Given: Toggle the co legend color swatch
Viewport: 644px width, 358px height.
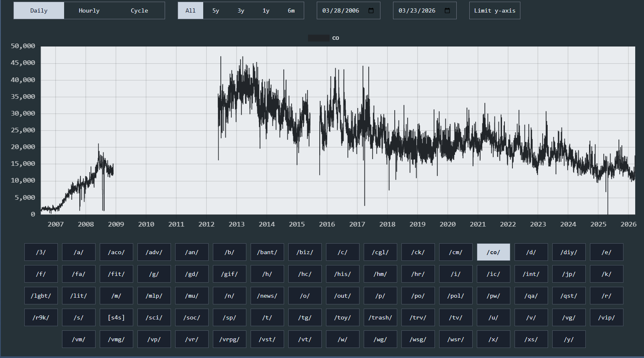Looking at the screenshot, I should (x=318, y=38).
